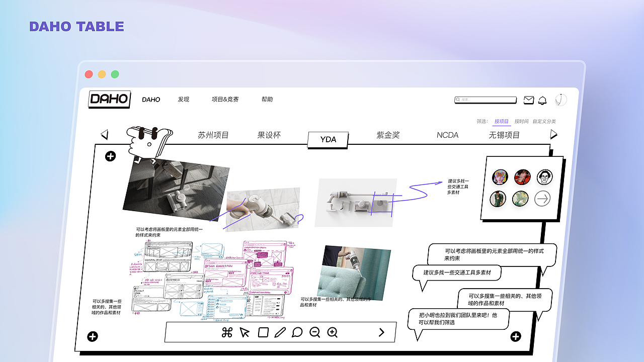Screen dimensions: 644x362
Task: Click the 可以多搜集一些相关的 comment bubble
Action: 505,300
